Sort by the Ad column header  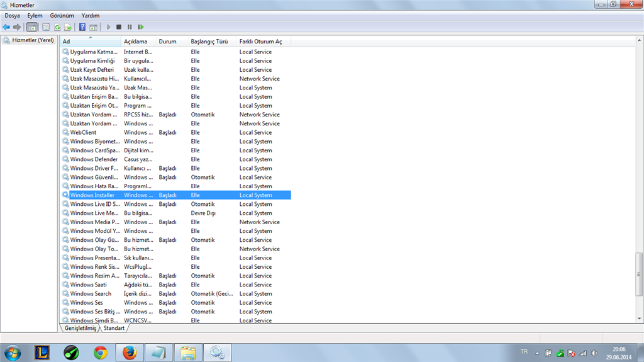tap(91, 42)
